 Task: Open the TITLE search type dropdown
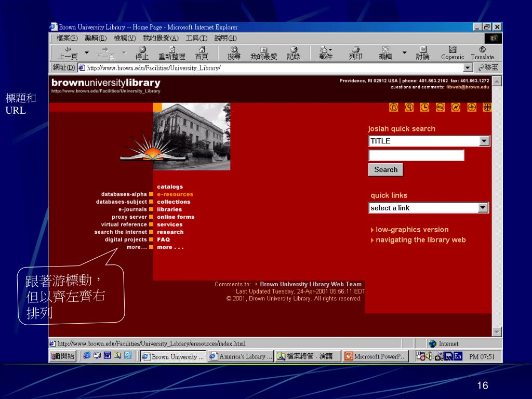484,141
